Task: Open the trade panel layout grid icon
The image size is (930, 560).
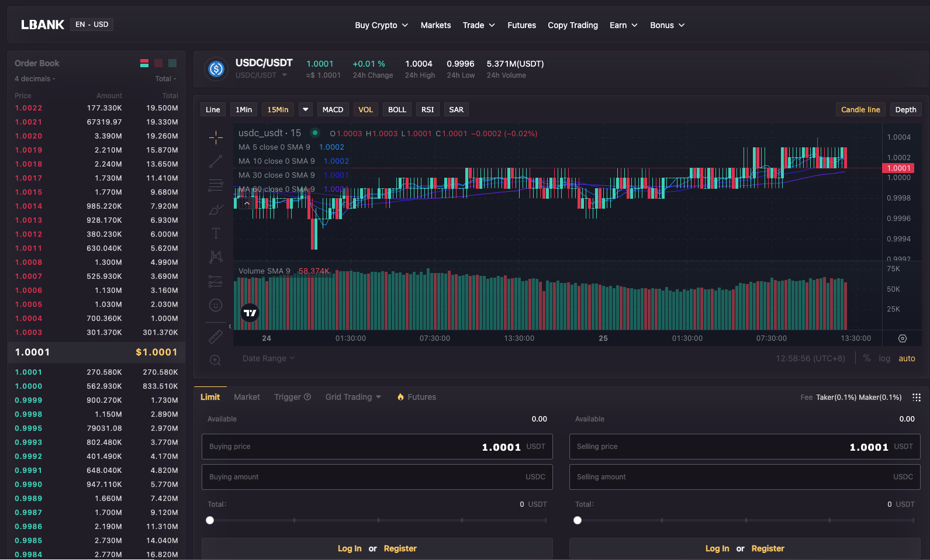Action: coord(917,397)
